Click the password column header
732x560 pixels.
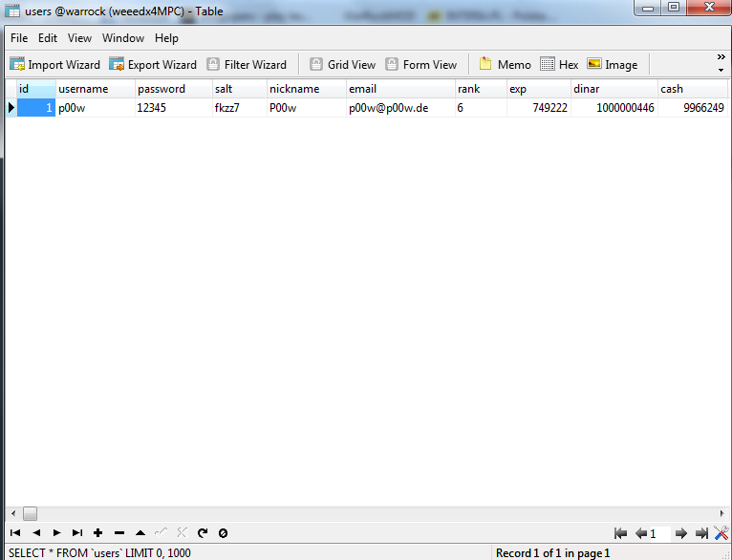(x=174, y=89)
